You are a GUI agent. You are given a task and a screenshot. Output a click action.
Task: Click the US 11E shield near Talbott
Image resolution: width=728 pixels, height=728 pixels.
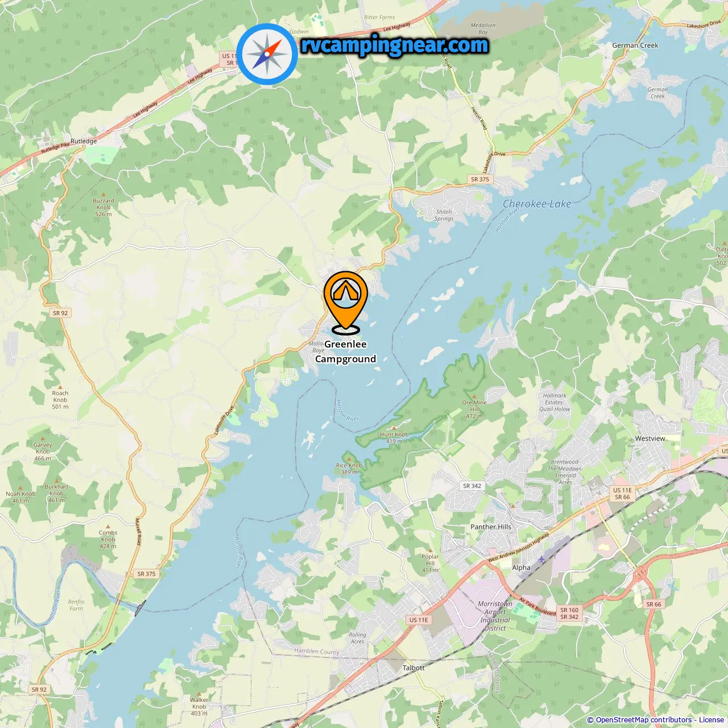point(419,620)
